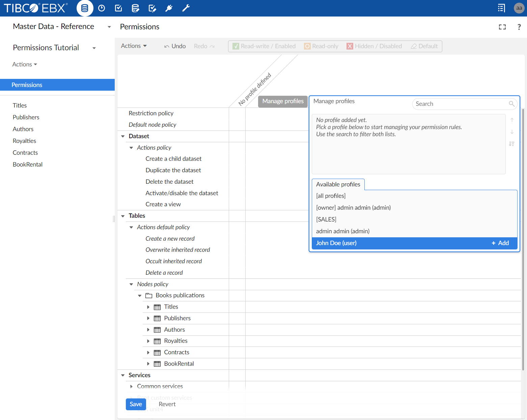
Task: Apply the Hidden / Disabled permission
Action: [x=375, y=46]
